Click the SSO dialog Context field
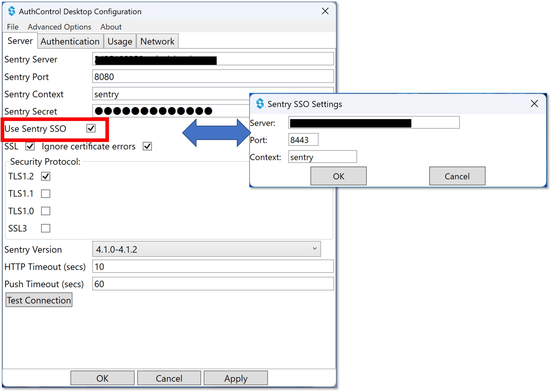Screen dimensions: 552x392 click(323, 157)
